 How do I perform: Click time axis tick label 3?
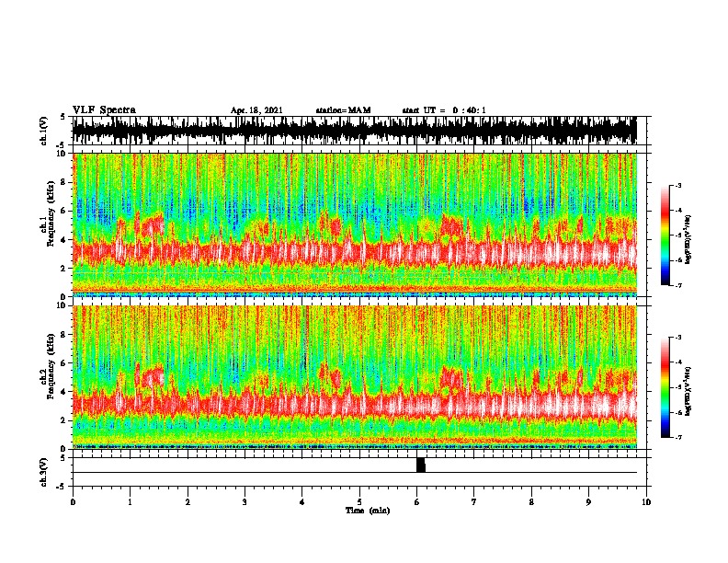tap(245, 502)
